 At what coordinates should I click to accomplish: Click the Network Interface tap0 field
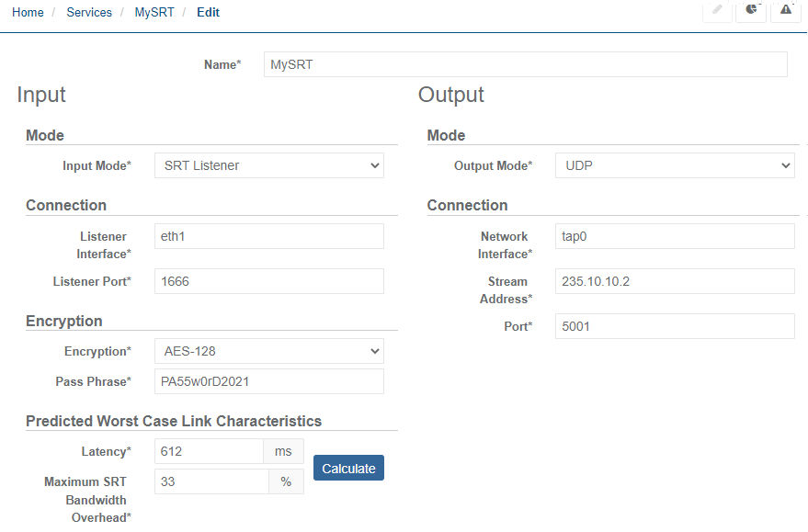(x=675, y=236)
